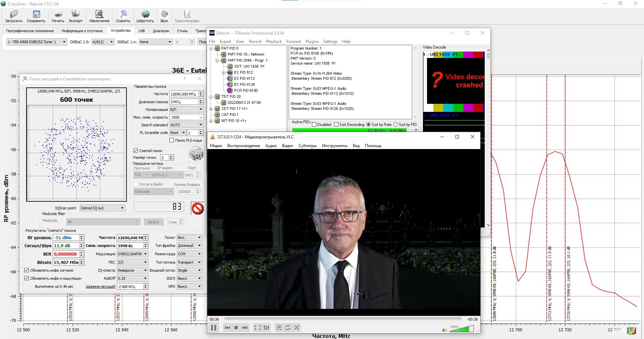Click the Экспорт toolbar icon
Image resolution: width=644 pixels, height=339 pixels.
(75, 14)
